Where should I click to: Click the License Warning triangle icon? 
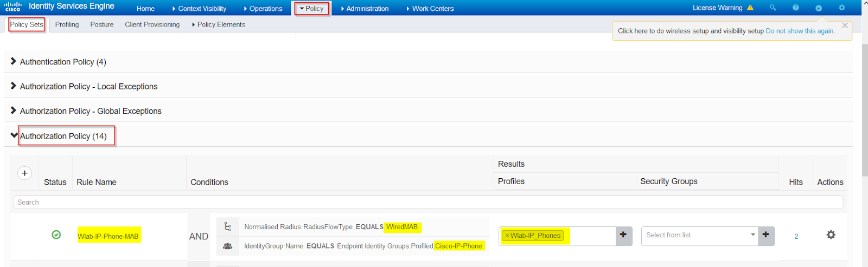[750, 8]
